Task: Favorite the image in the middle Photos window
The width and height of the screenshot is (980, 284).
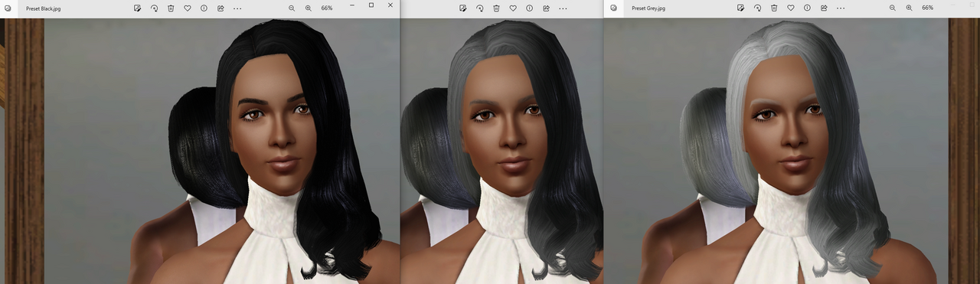Action: [513, 8]
